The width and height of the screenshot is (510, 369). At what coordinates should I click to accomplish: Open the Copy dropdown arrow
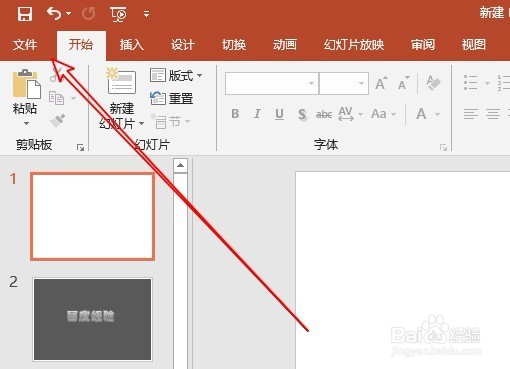click(x=73, y=98)
